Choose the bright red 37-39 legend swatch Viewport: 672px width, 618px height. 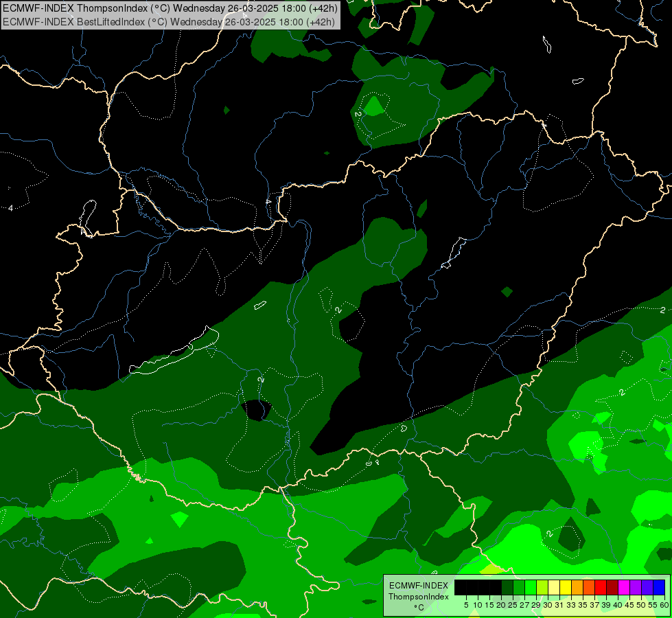point(601,587)
